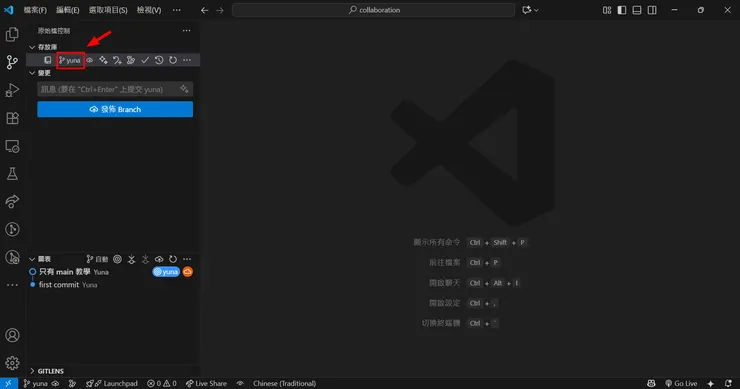Commit with the checkmark icon
The width and height of the screenshot is (740, 389).
pos(145,60)
